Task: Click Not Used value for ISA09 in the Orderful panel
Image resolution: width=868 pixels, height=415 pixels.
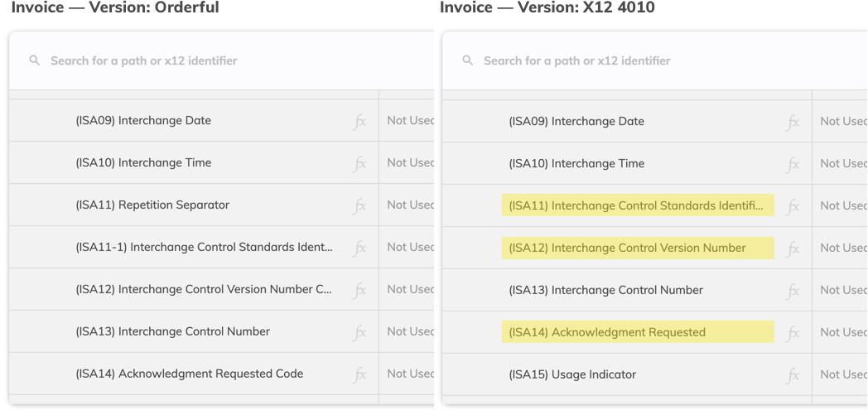Action: click(x=410, y=121)
